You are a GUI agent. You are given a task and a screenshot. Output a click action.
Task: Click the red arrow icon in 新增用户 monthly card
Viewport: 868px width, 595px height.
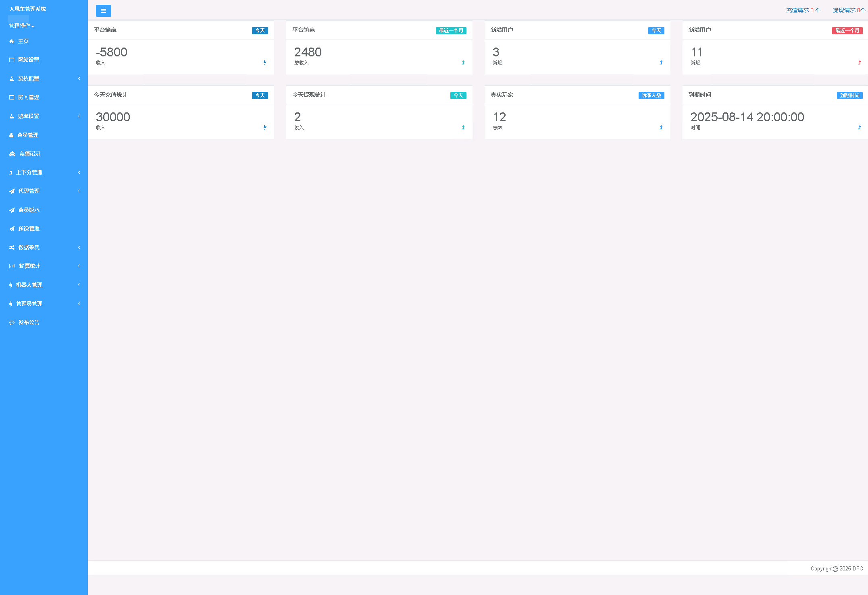[x=859, y=62]
